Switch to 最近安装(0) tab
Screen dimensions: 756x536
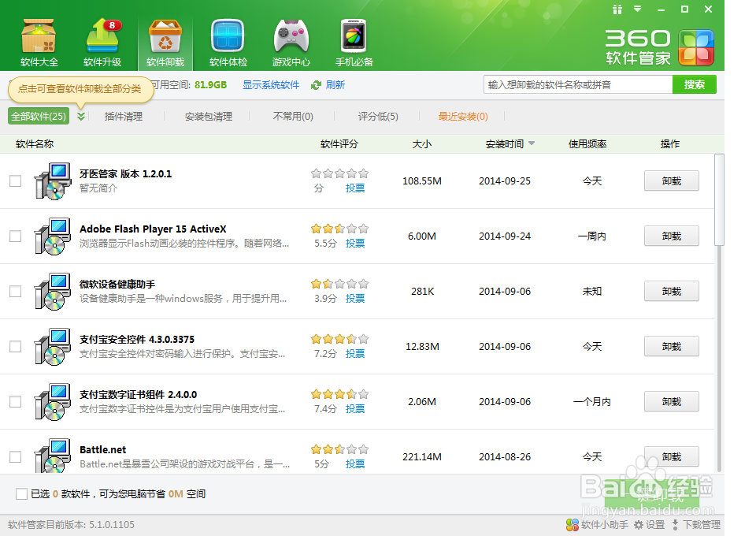[x=463, y=117]
